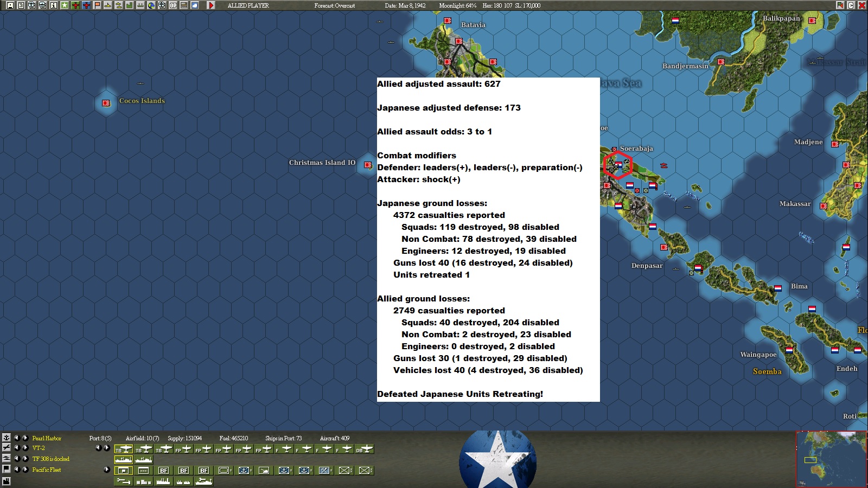Click the 'Japanese adjusted defense: 173' line

(x=449, y=108)
